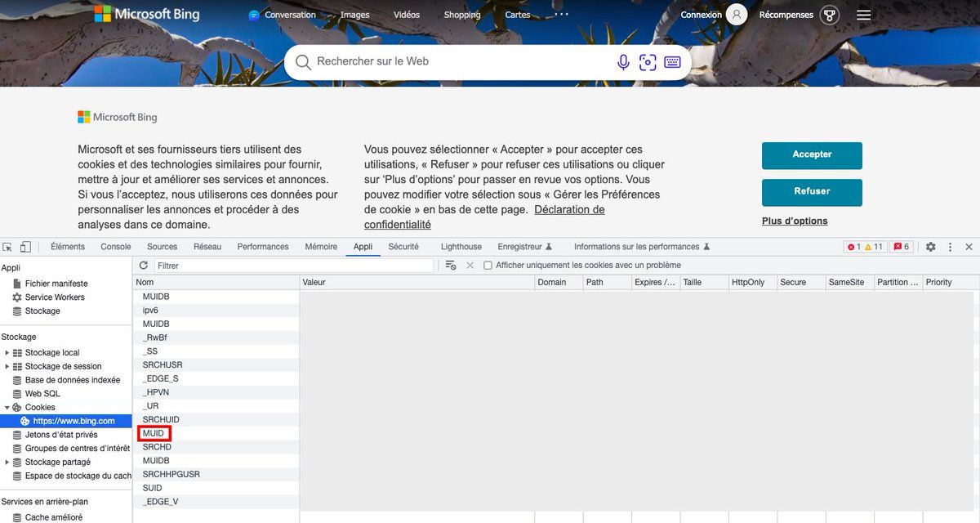Click the Bing visual search camera icon
The image size is (980, 523).
click(648, 62)
